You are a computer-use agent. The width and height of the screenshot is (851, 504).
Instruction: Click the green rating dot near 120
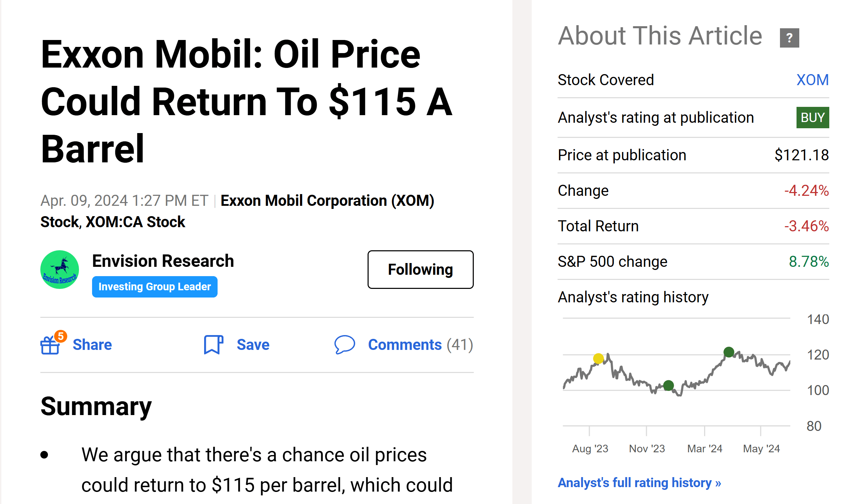pyautogui.click(x=729, y=352)
